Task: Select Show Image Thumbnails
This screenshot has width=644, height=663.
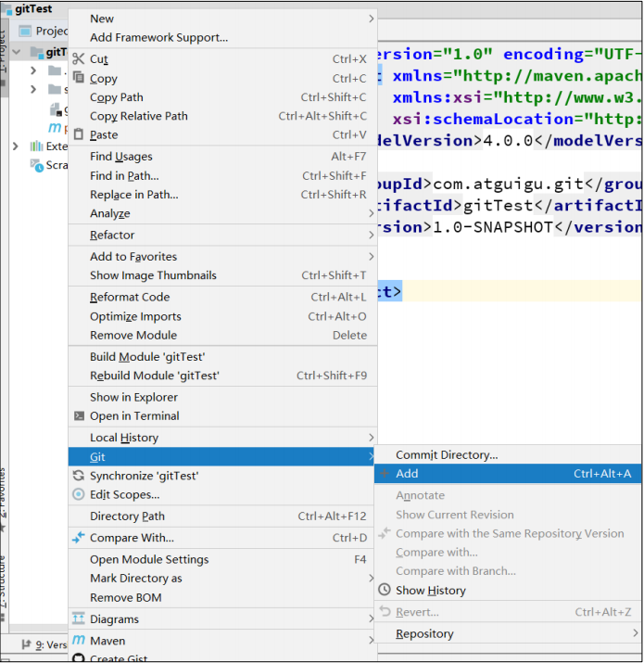Action: [x=222, y=275]
